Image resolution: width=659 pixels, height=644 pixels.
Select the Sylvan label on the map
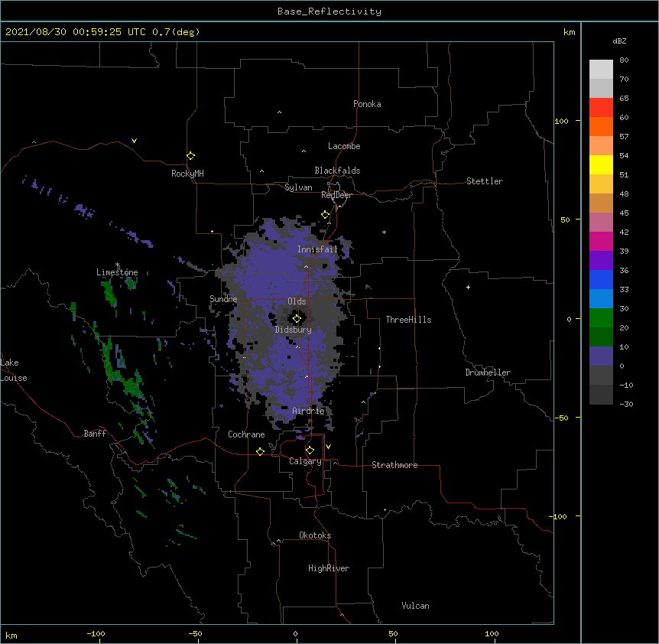tap(298, 187)
